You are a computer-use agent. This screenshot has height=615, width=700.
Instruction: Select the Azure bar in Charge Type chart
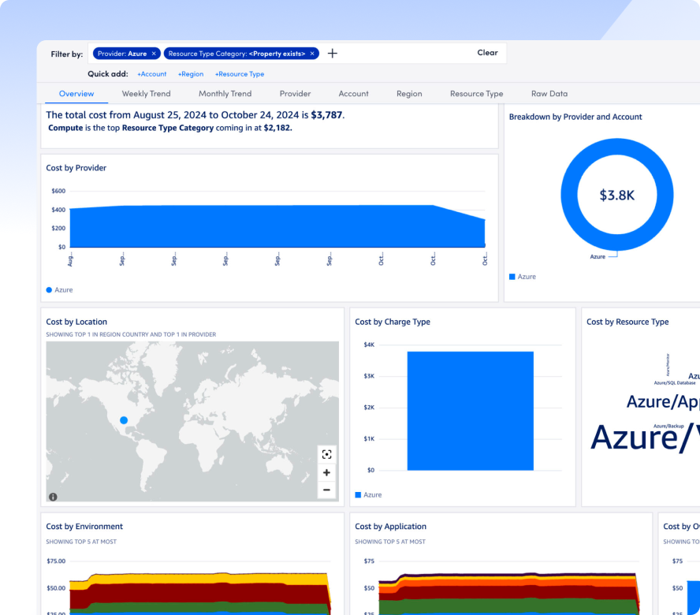[470, 411]
